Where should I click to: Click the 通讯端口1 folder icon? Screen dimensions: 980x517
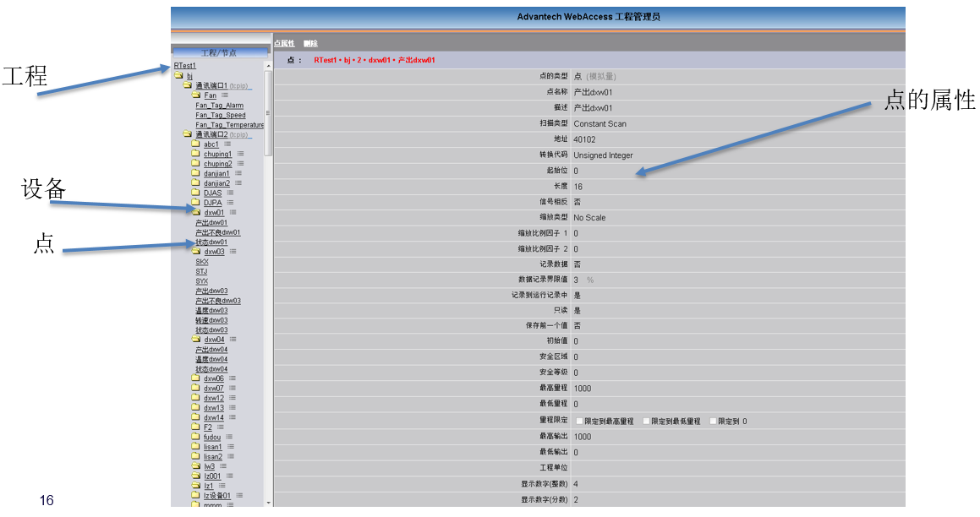pos(187,85)
